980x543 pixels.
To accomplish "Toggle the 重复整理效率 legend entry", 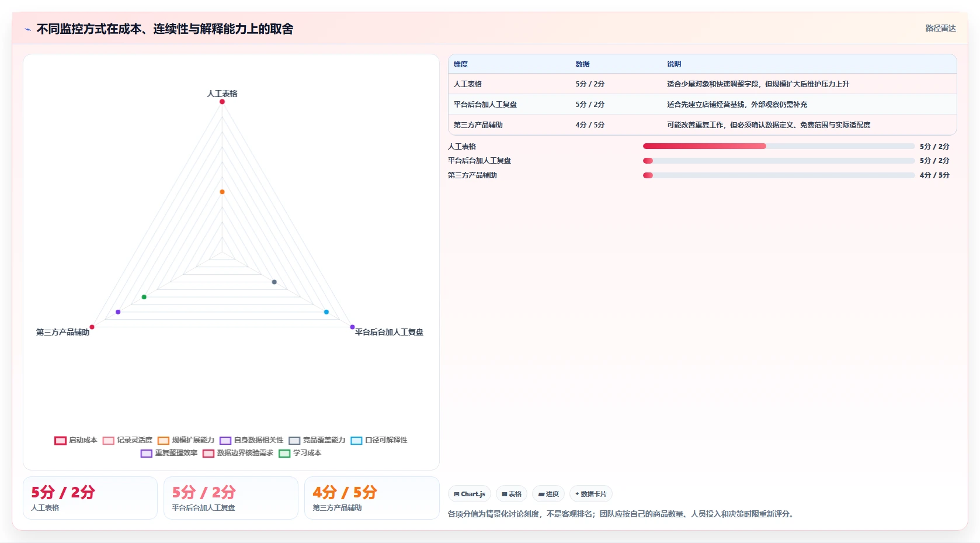I will tap(169, 453).
